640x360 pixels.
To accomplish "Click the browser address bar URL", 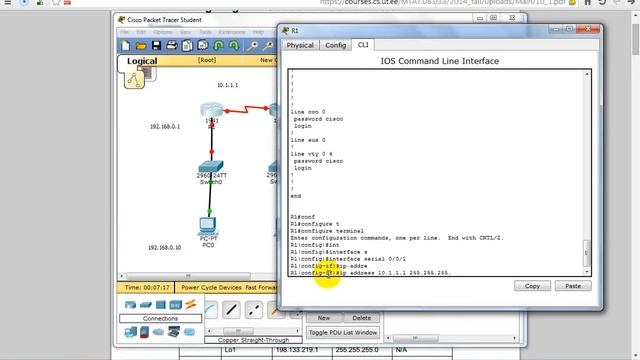I will click(x=442, y=2).
